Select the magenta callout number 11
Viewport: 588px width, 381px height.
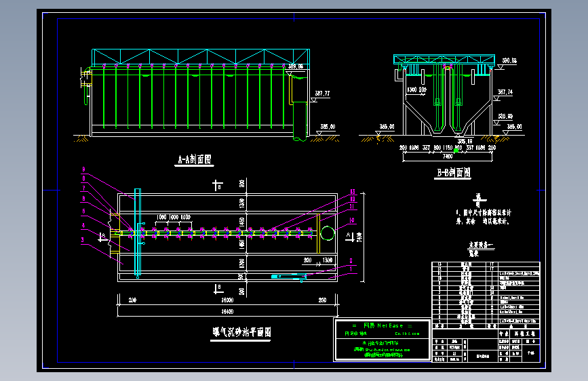pos(352,207)
